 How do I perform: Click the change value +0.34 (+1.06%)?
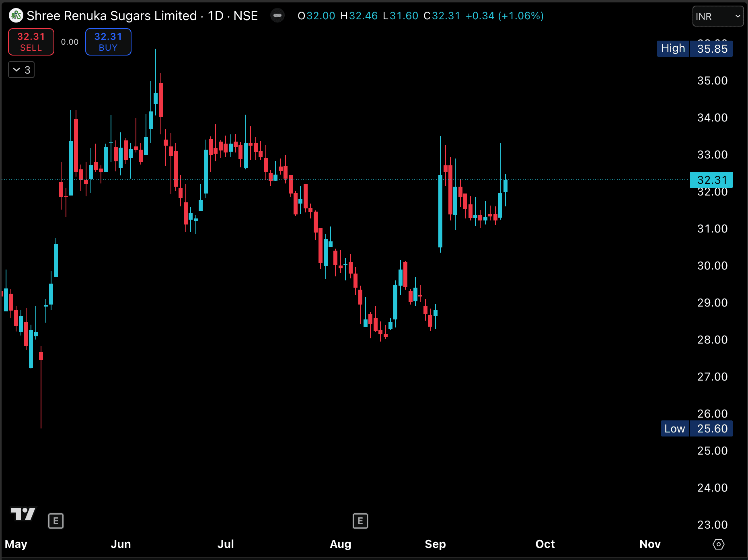[505, 16]
